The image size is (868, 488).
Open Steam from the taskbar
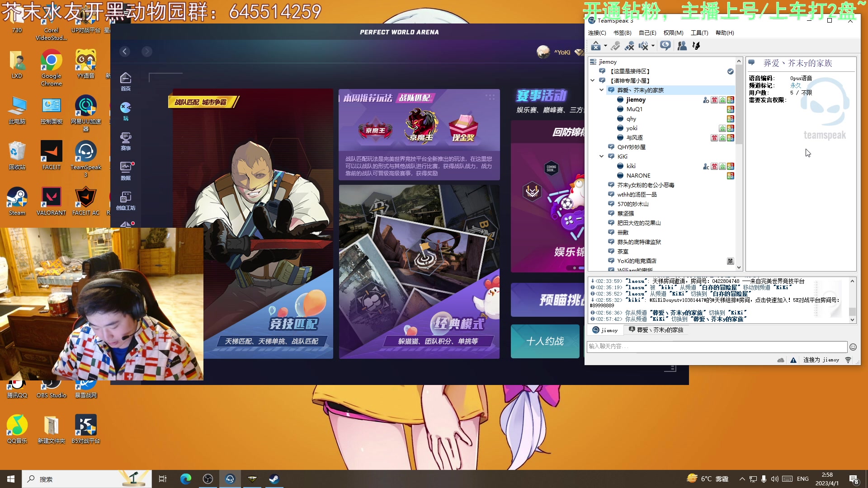click(274, 479)
